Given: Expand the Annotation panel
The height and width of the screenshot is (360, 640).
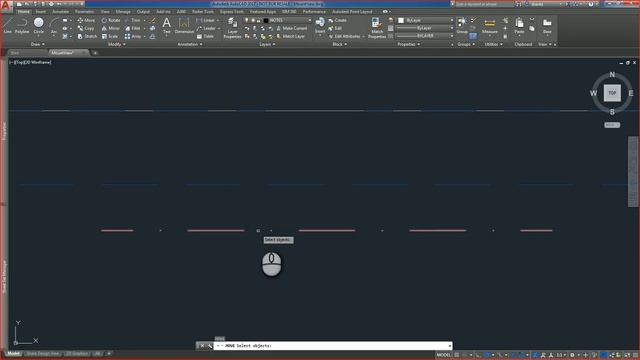Looking at the screenshot, I should (x=190, y=44).
